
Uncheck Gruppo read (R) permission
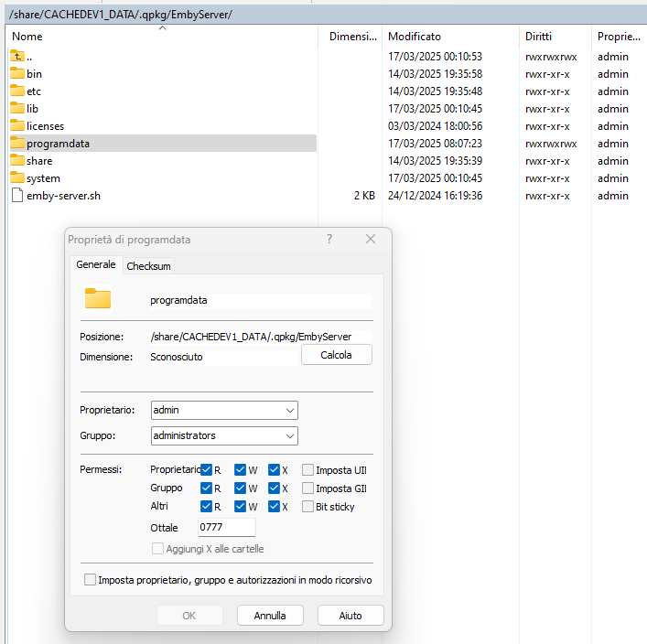[206, 488]
